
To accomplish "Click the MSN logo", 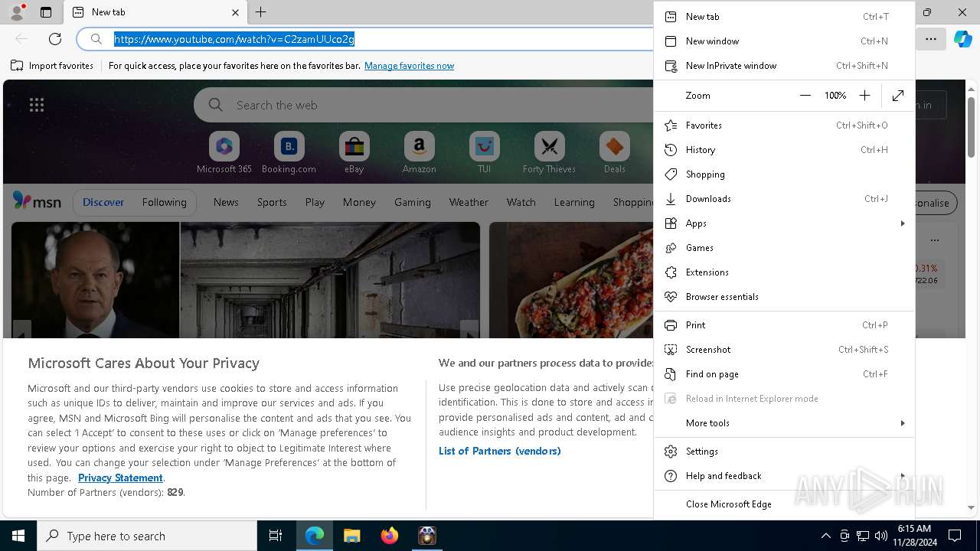I will pyautogui.click(x=37, y=201).
